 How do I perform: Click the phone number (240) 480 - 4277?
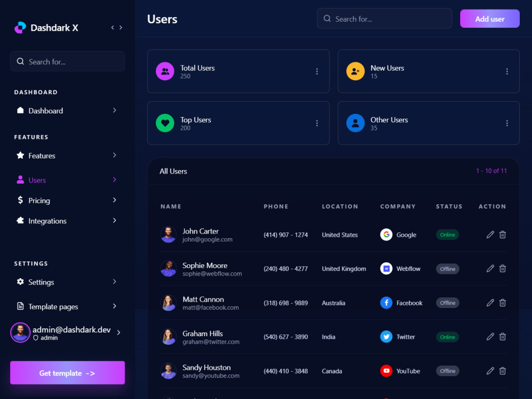point(286,269)
